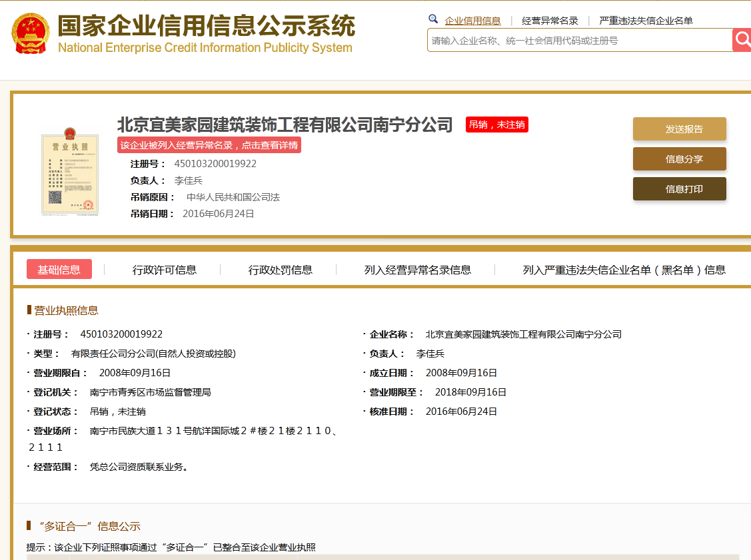
Task: Select the 经营异常名录 search tab
Action: pyautogui.click(x=550, y=21)
